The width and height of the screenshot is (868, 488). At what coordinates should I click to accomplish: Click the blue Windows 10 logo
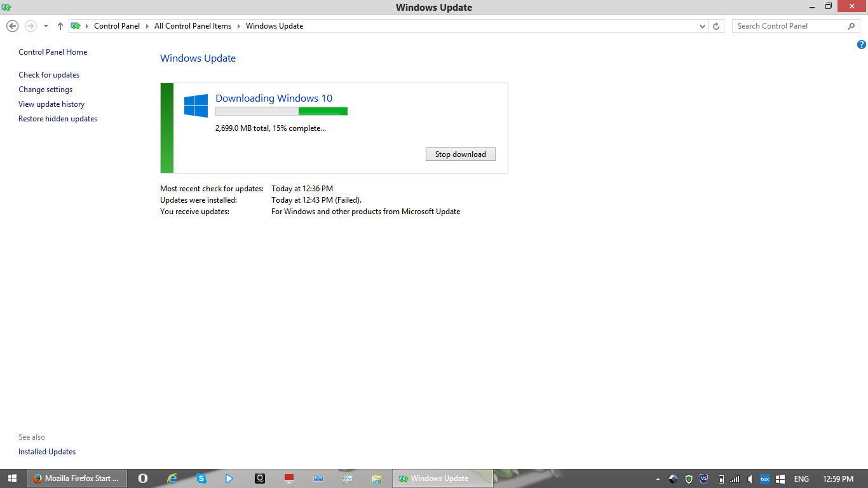(x=196, y=106)
